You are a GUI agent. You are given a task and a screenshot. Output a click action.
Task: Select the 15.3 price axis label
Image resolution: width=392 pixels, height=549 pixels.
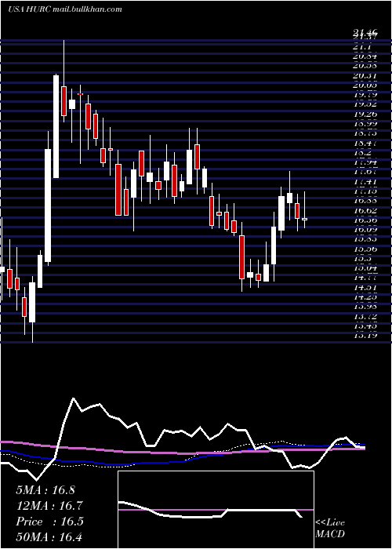coord(361,258)
